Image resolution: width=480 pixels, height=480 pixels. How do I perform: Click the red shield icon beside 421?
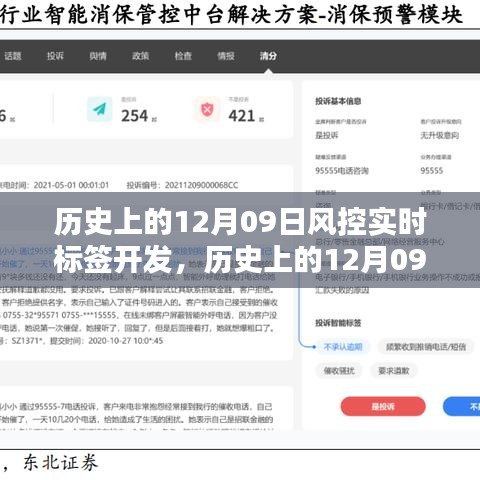point(207,109)
